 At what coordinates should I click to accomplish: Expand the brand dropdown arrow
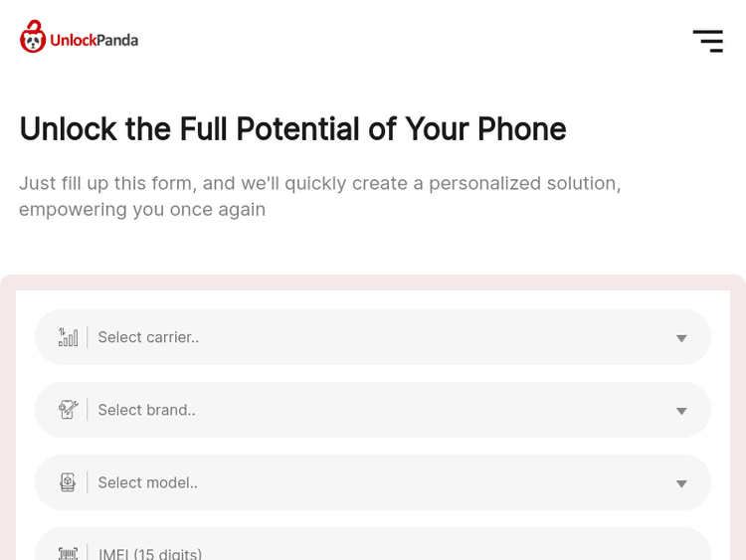point(681,411)
